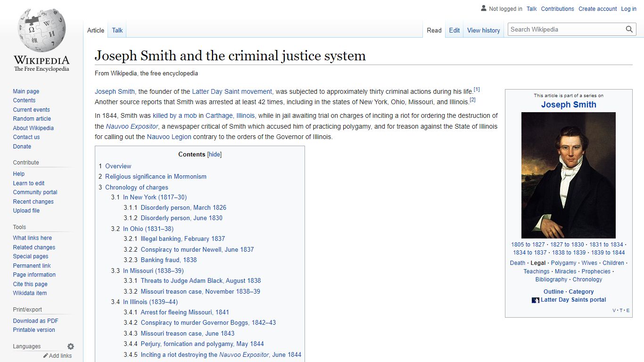Viewport: 644px width, 362px height.
Task: Open Category link in infobox
Action: click(x=581, y=292)
